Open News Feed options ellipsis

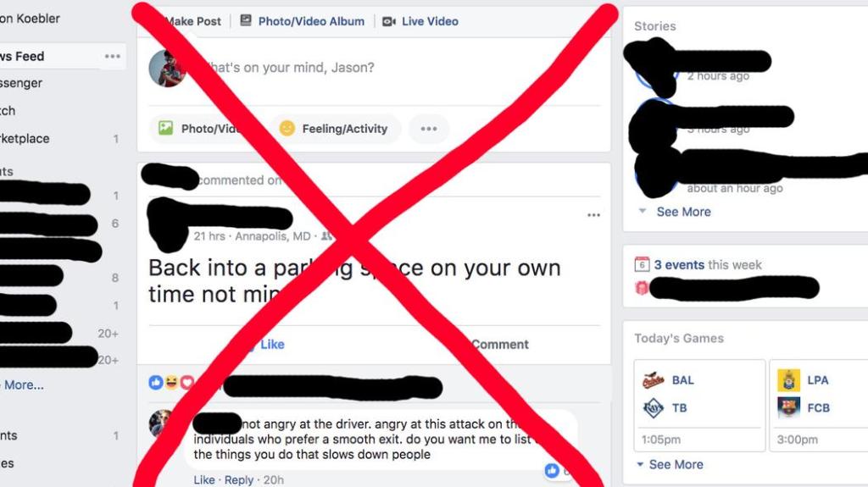(113, 56)
